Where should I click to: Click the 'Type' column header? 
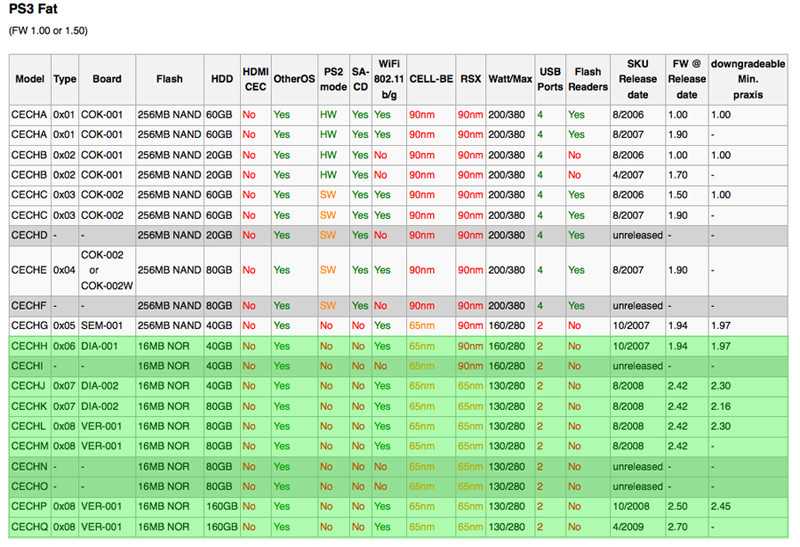pos(65,79)
